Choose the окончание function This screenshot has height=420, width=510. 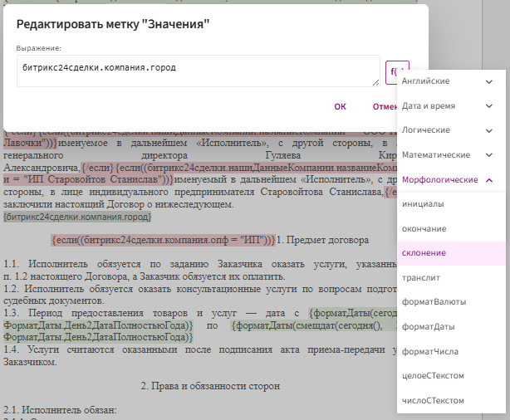point(425,228)
